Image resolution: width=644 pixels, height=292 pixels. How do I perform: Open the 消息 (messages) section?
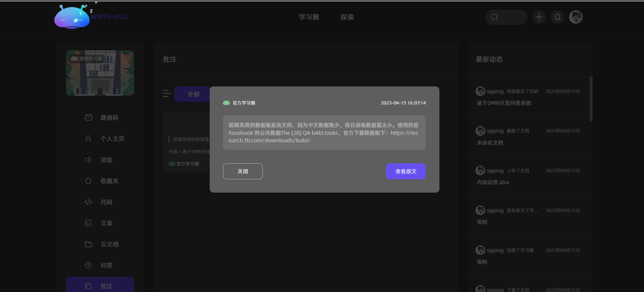pos(106,160)
